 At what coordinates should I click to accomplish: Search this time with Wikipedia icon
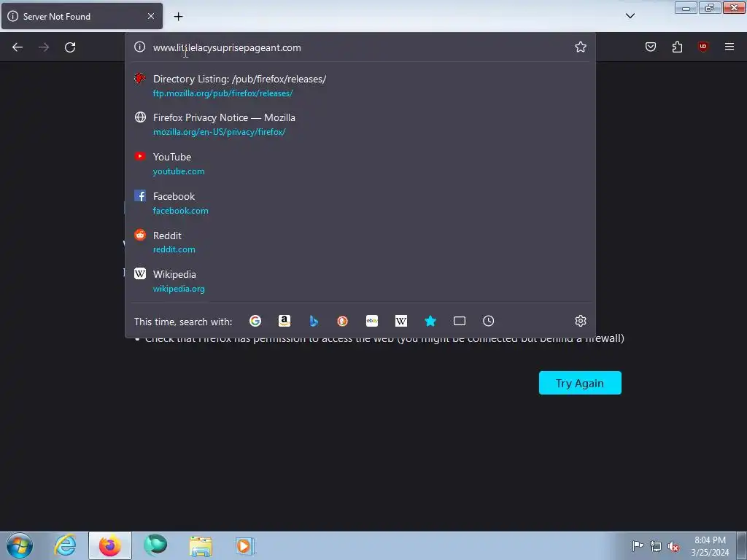401,321
